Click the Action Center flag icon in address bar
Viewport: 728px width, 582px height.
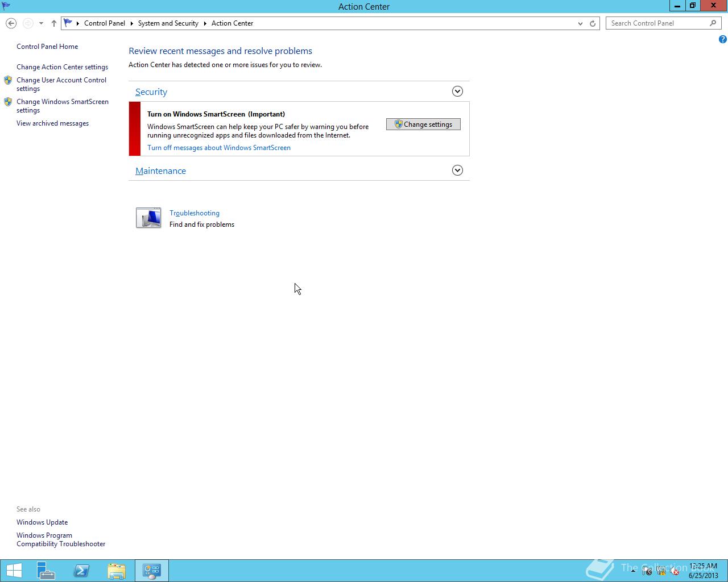(x=68, y=23)
